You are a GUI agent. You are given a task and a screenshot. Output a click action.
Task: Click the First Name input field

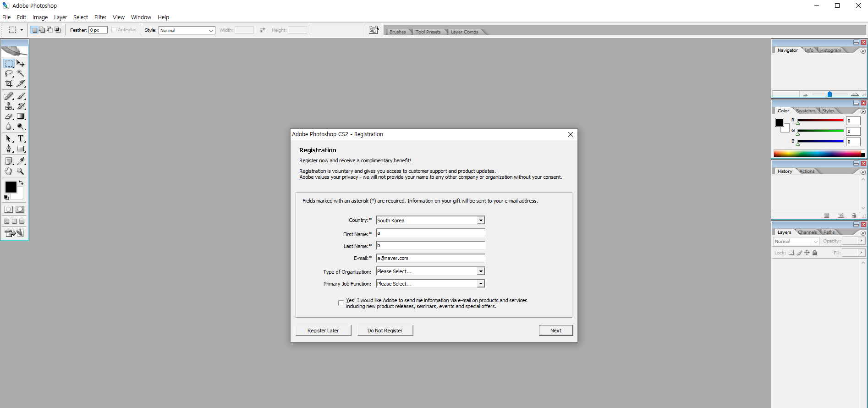(430, 233)
